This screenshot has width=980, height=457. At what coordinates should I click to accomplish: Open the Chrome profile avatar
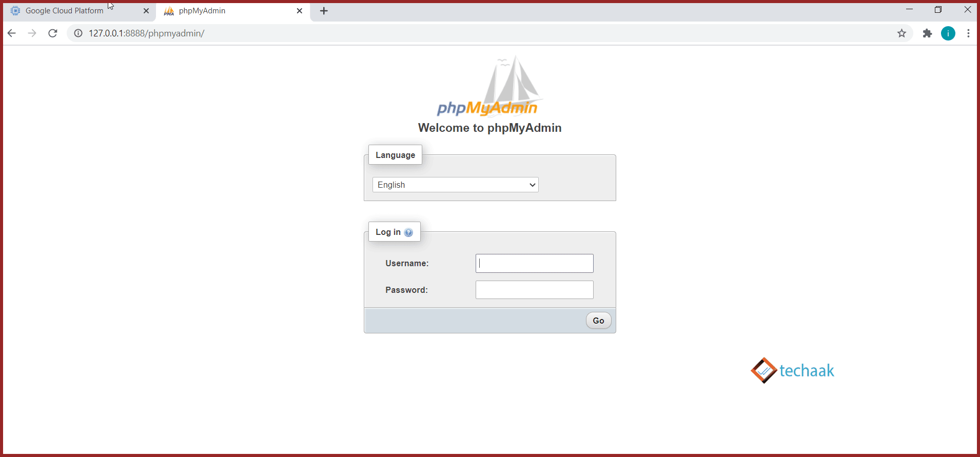point(948,33)
